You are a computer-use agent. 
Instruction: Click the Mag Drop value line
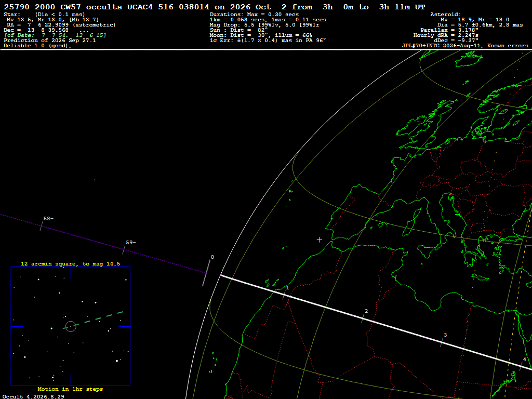pyautogui.click(x=264, y=25)
